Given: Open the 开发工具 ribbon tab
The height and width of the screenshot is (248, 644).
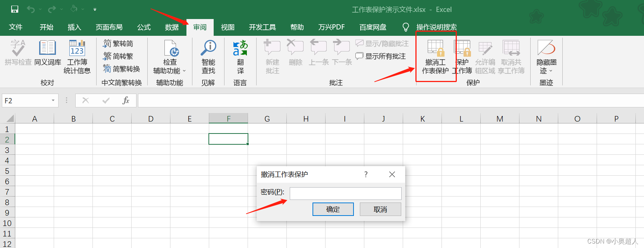Looking at the screenshot, I should [x=263, y=27].
